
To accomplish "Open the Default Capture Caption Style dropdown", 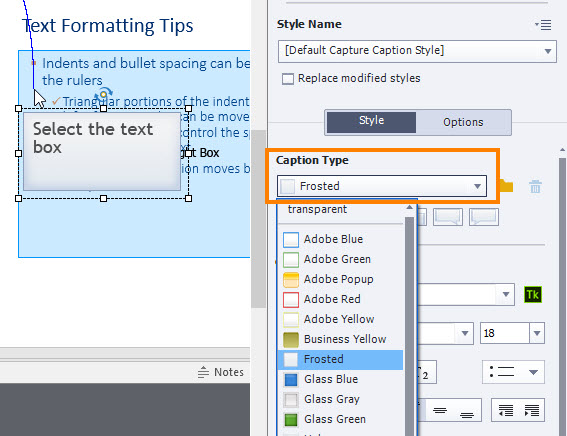I will (x=417, y=51).
